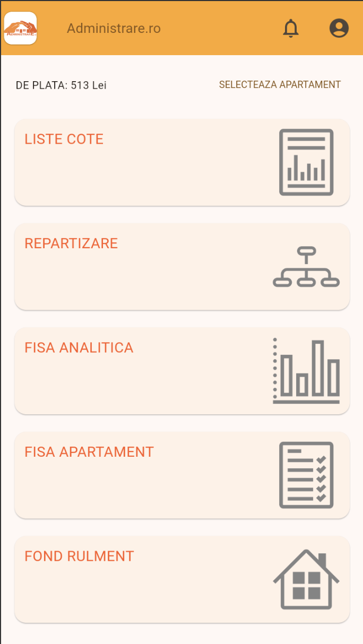363x644 pixels.
Task: Open the user account profile icon
Action: [x=339, y=28]
